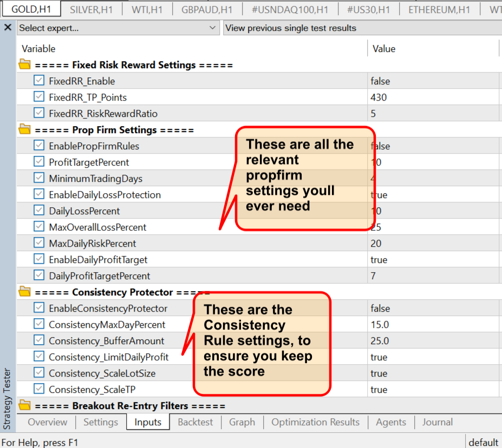Open the Overview tab
This screenshot has width=502, height=448.
click(47, 422)
